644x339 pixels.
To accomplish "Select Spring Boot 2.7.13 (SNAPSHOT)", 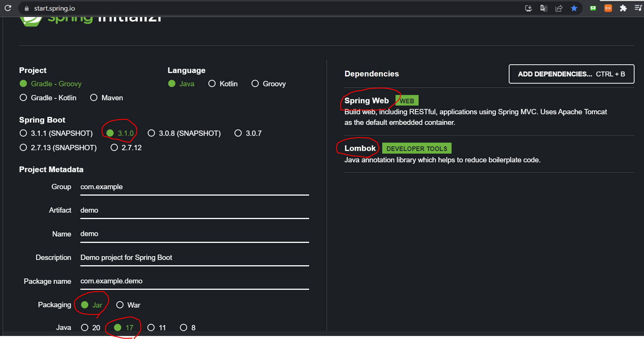I will tap(58, 148).
